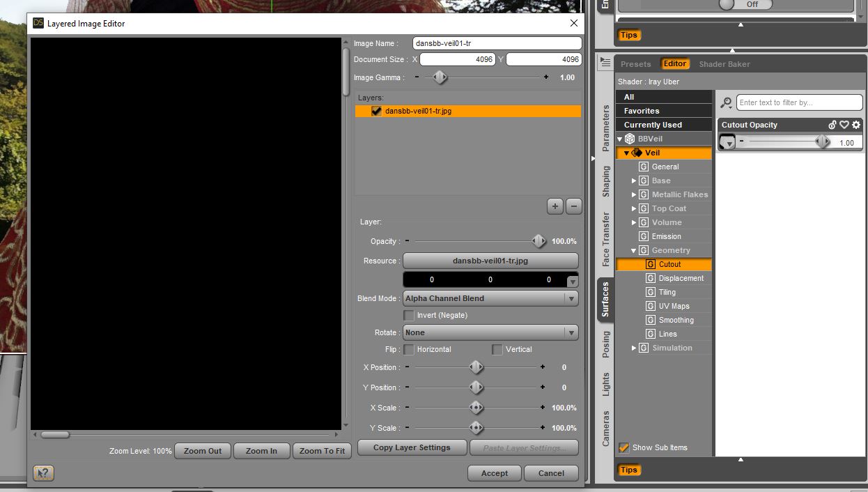Viewport: 868px width, 492px height.
Task: Expand the Base group
Action: coord(634,180)
